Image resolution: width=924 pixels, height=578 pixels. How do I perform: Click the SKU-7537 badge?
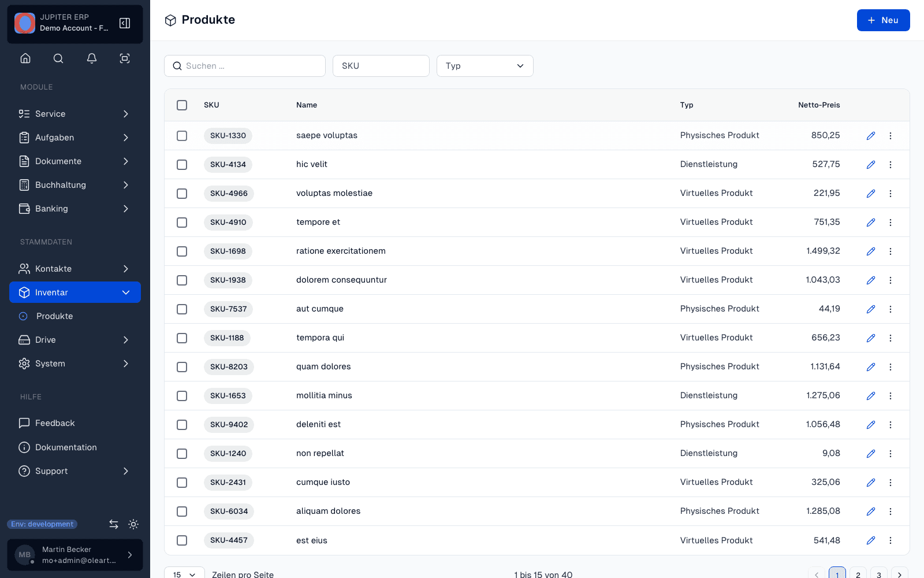tap(228, 309)
